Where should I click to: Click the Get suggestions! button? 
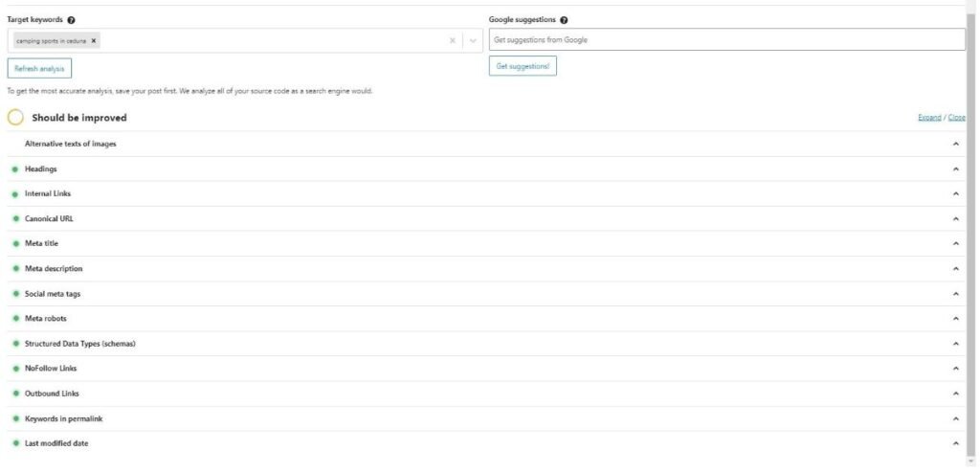(523, 66)
